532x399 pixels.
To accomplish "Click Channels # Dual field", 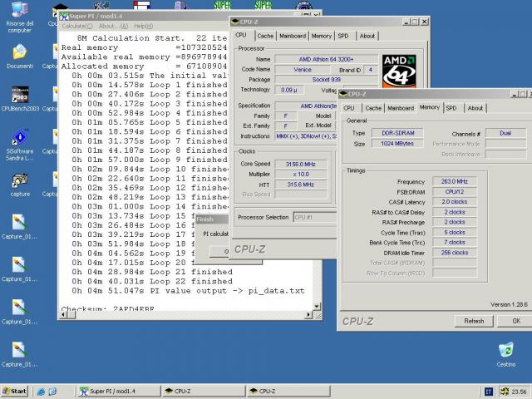I will [x=505, y=133].
